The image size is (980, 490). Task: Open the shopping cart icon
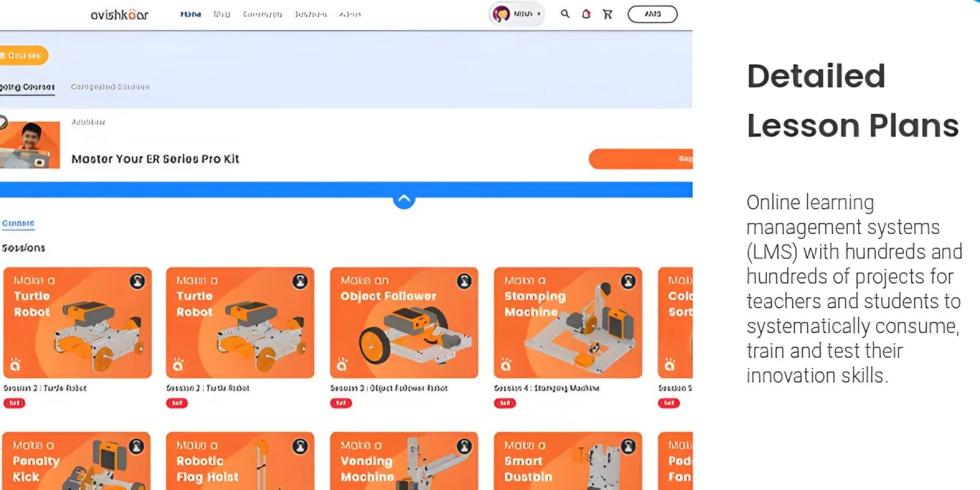pos(607,13)
